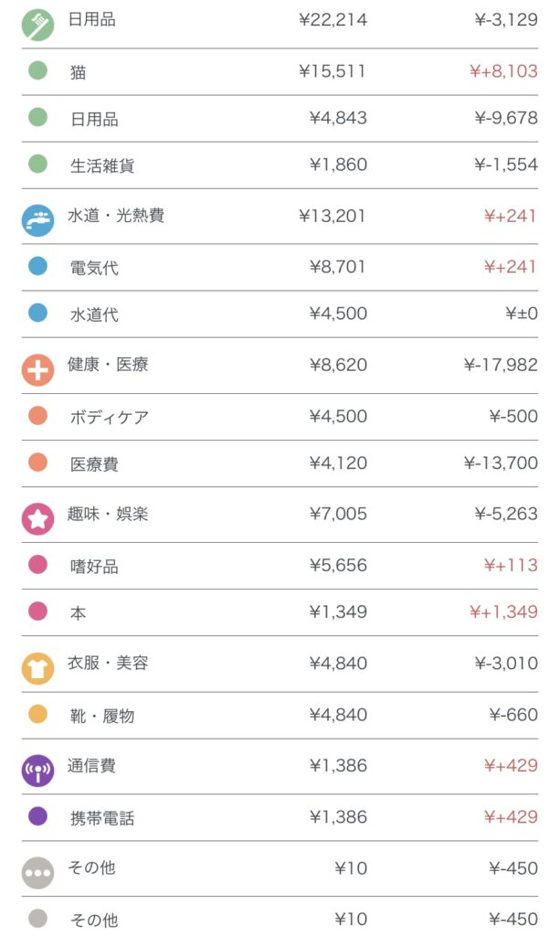Open the 水道代 subcategory row

coord(94,314)
